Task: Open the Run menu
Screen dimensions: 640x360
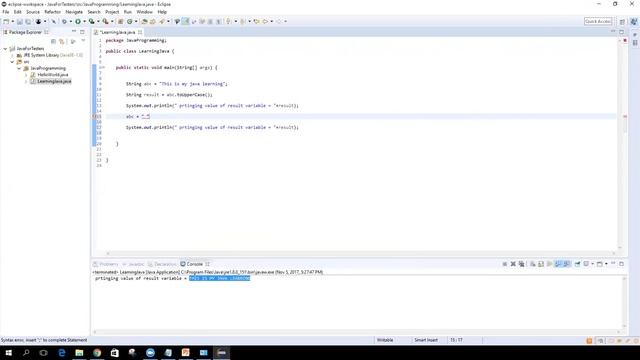Action: pos(128,12)
